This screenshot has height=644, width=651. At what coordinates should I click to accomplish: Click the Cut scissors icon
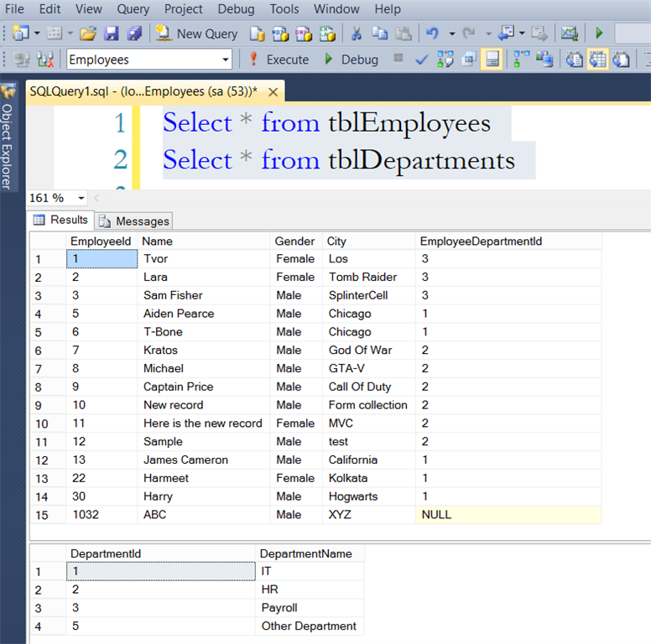(x=357, y=34)
